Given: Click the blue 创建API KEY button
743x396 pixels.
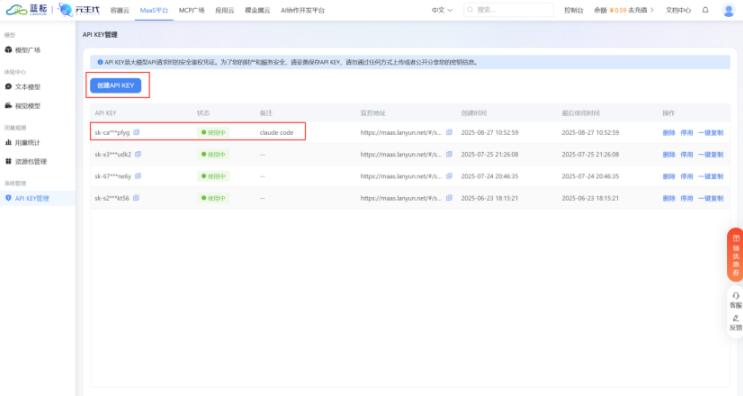Looking at the screenshot, I should pos(116,85).
